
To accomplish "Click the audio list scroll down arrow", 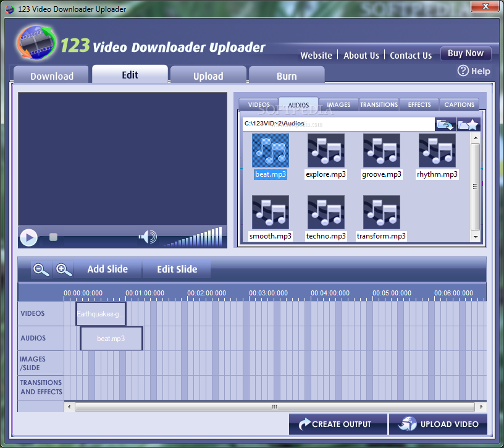I will [476, 237].
